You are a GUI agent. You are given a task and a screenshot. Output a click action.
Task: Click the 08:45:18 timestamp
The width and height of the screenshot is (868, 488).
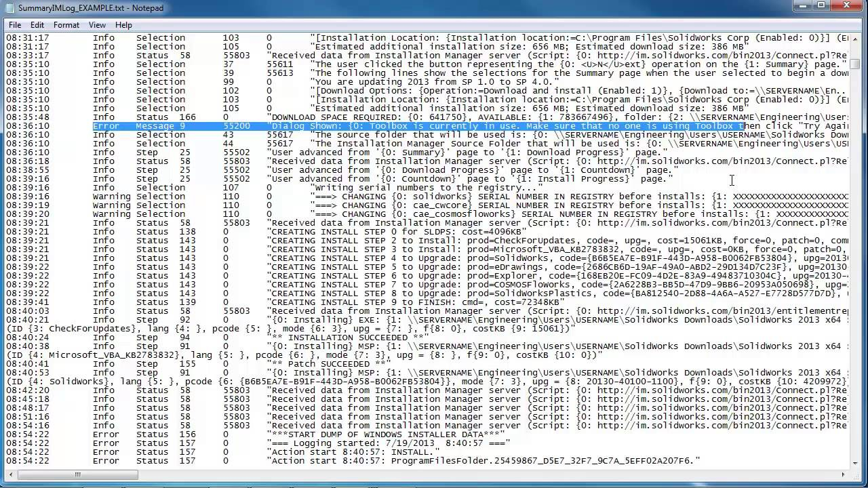click(28, 399)
